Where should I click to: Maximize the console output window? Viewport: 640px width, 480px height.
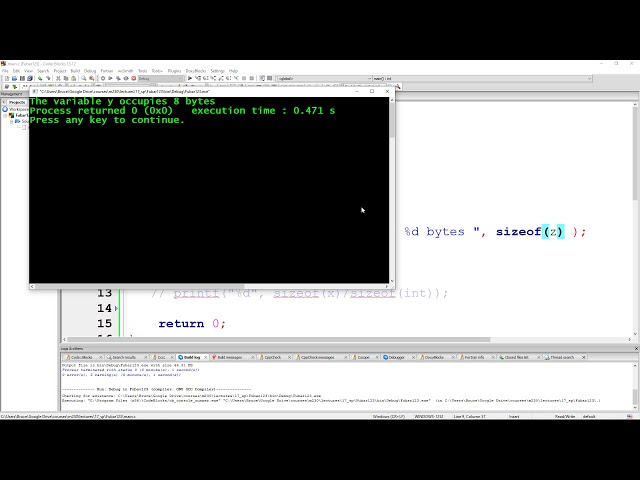coord(372,91)
